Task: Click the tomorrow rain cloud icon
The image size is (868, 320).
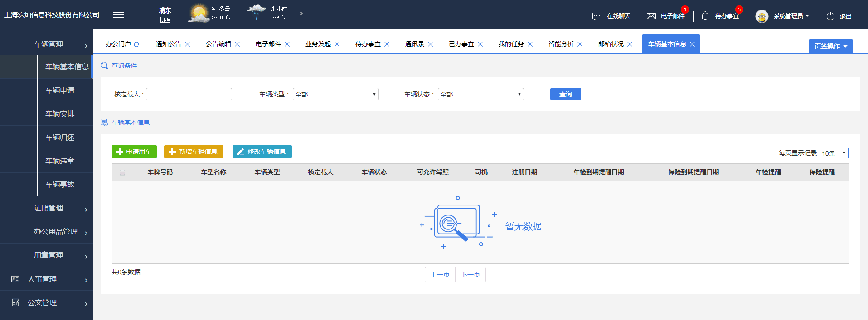Action: [x=257, y=11]
